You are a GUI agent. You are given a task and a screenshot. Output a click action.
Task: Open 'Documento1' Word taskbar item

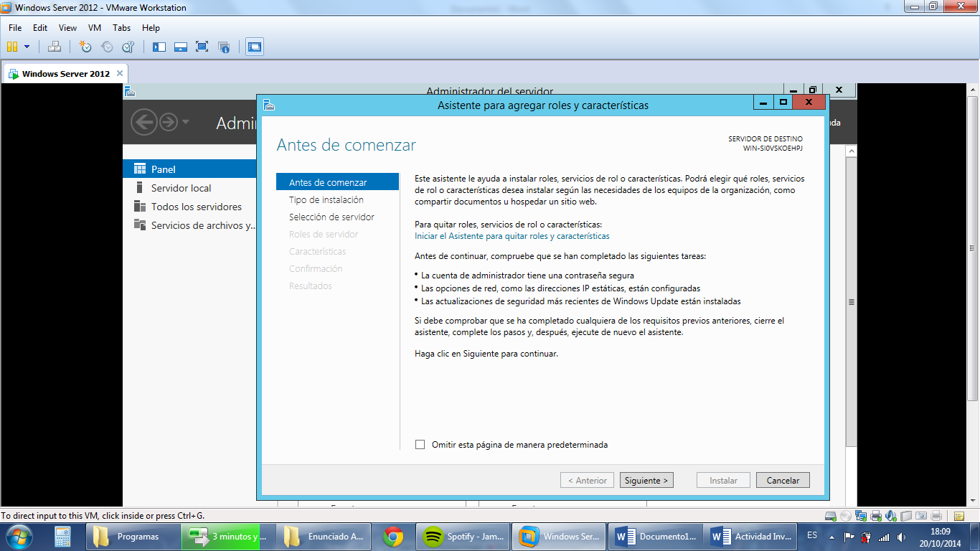click(x=656, y=537)
